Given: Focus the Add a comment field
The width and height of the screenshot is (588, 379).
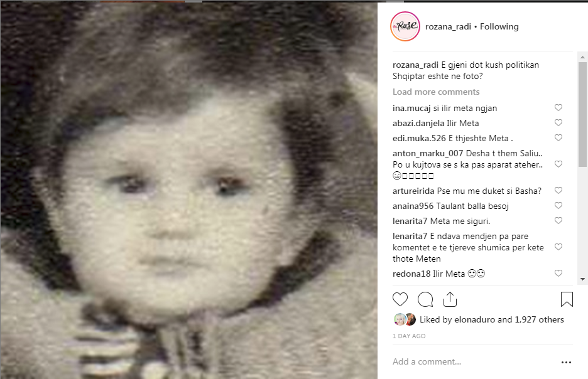Looking at the screenshot, I should click(472, 362).
